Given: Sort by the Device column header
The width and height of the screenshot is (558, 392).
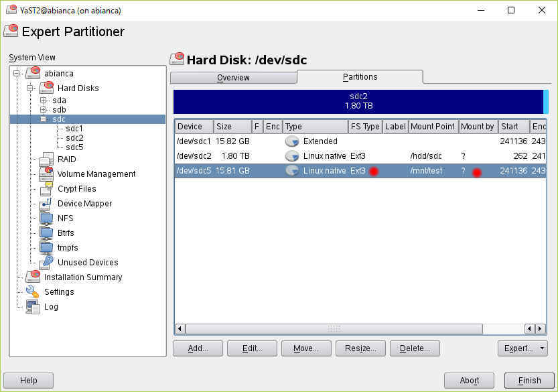Looking at the screenshot, I should 194,127.
